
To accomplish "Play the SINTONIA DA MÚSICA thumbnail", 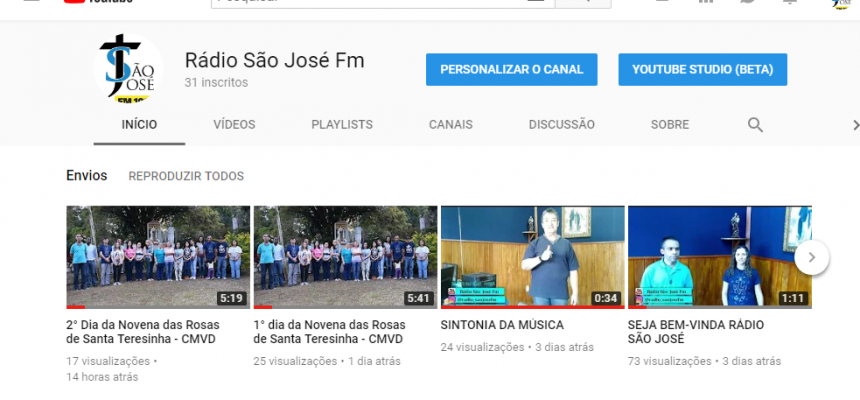I will 533,257.
